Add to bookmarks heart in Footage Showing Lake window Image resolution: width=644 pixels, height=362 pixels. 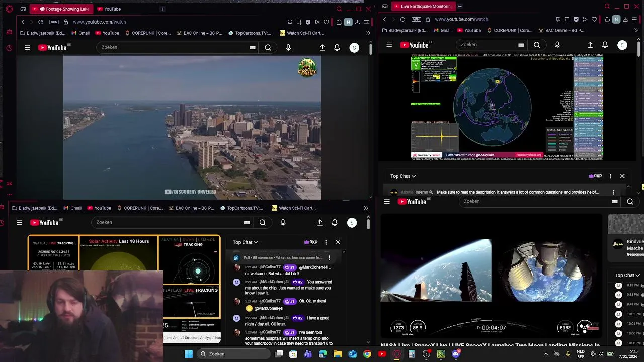point(326,22)
